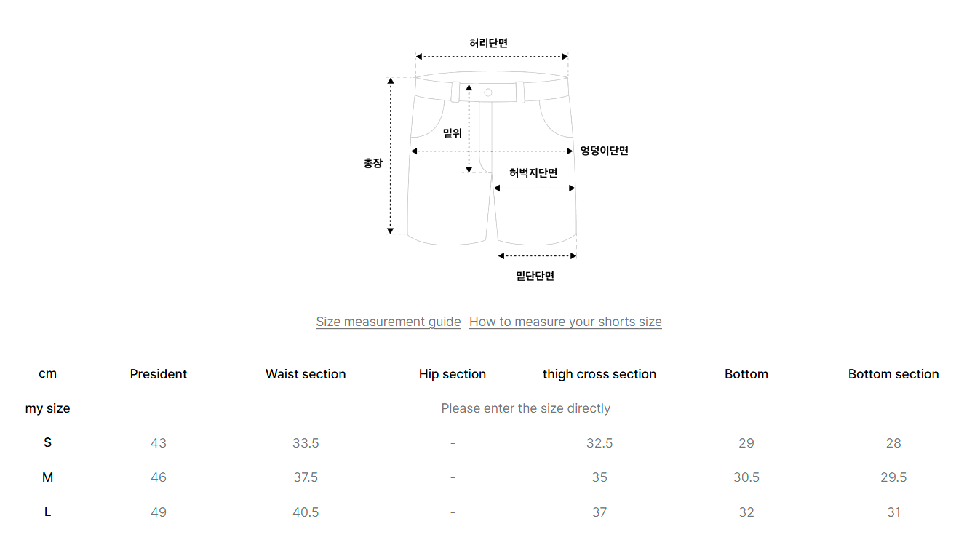Open How to measure your shorts size

[565, 322]
